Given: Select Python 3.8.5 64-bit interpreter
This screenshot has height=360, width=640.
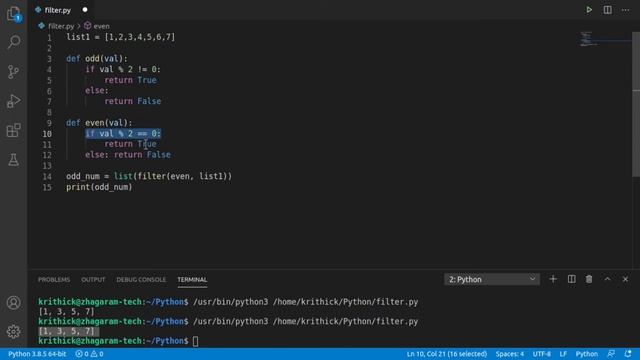Looking at the screenshot, I should [37, 354].
